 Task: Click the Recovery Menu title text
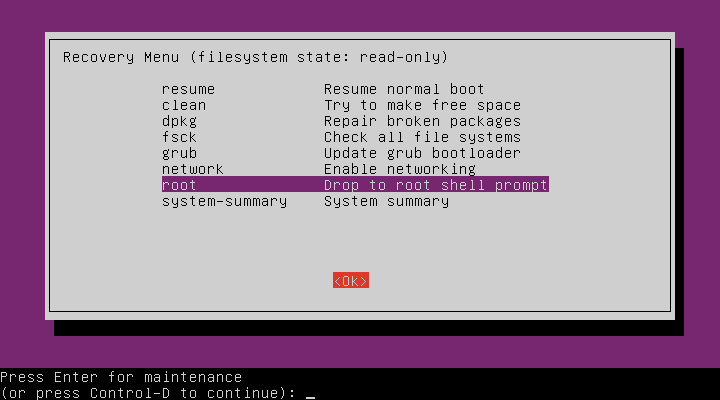[255, 57]
